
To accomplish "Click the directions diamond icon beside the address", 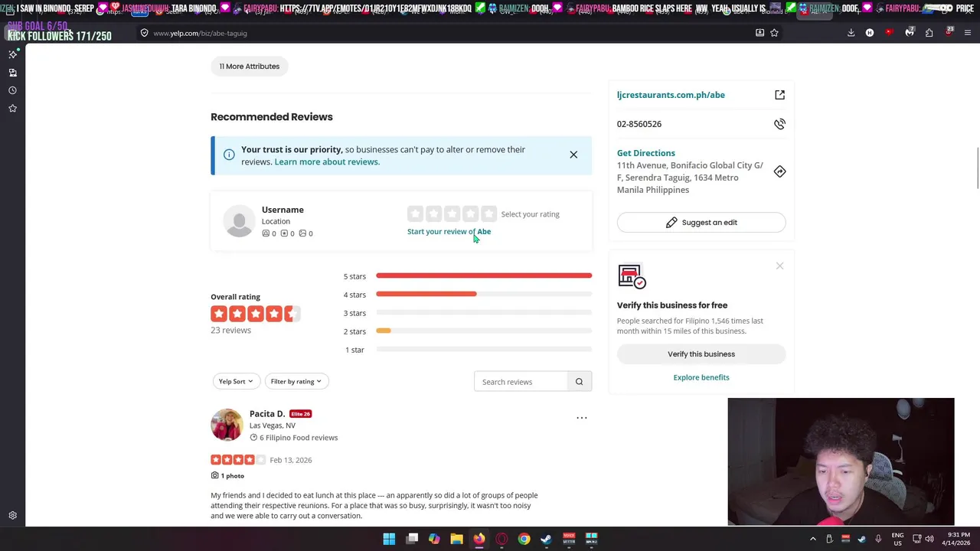I will [779, 171].
